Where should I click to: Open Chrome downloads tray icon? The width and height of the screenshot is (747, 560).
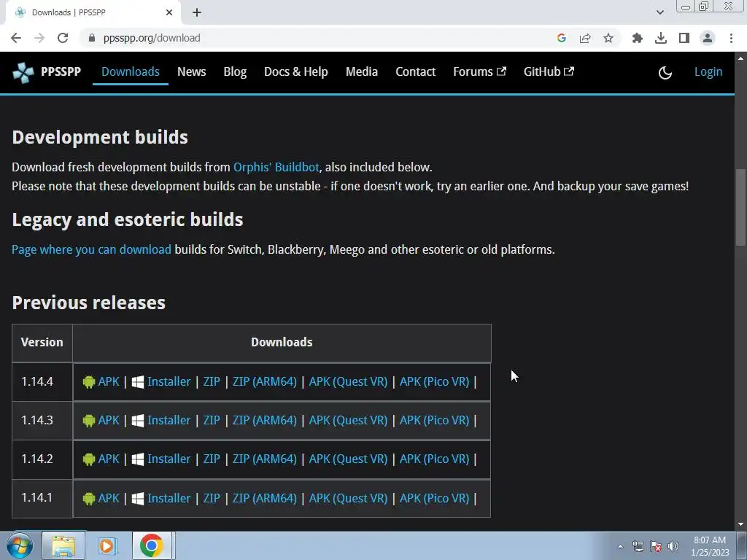pyautogui.click(x=661, y=38)
